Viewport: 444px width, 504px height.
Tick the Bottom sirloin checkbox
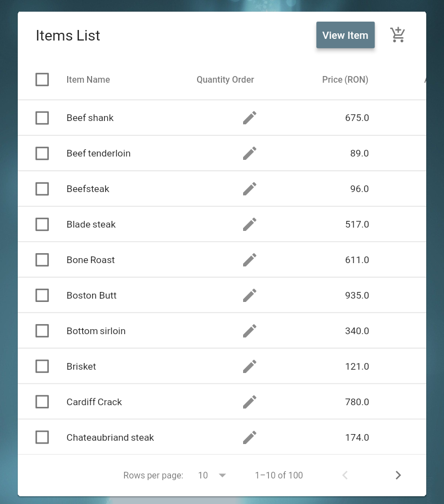[42, 331]
